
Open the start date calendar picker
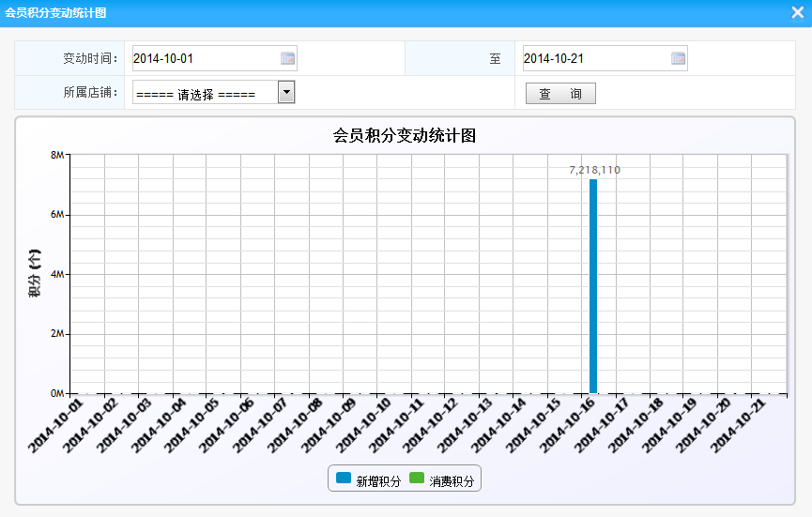288,58
